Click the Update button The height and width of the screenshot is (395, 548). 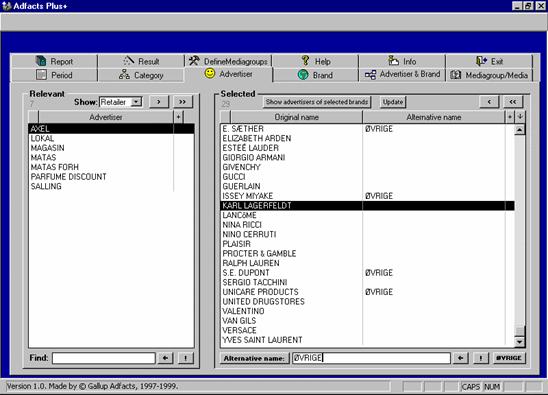[393, 102]
